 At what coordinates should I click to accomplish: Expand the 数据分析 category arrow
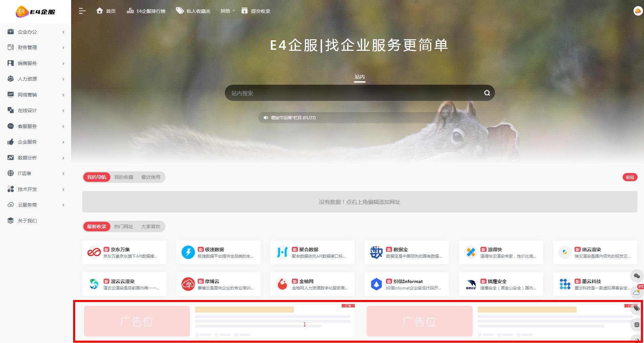[x=63, y=158]
